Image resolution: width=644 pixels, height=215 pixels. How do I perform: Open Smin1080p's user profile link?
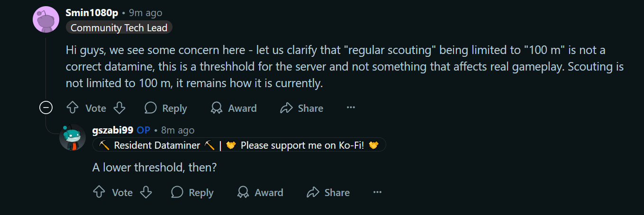92,13
